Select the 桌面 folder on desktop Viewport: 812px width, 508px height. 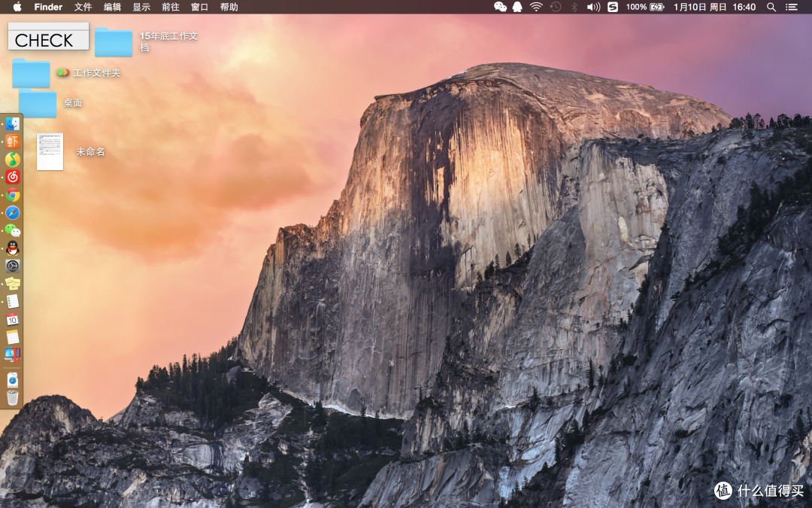38,103
